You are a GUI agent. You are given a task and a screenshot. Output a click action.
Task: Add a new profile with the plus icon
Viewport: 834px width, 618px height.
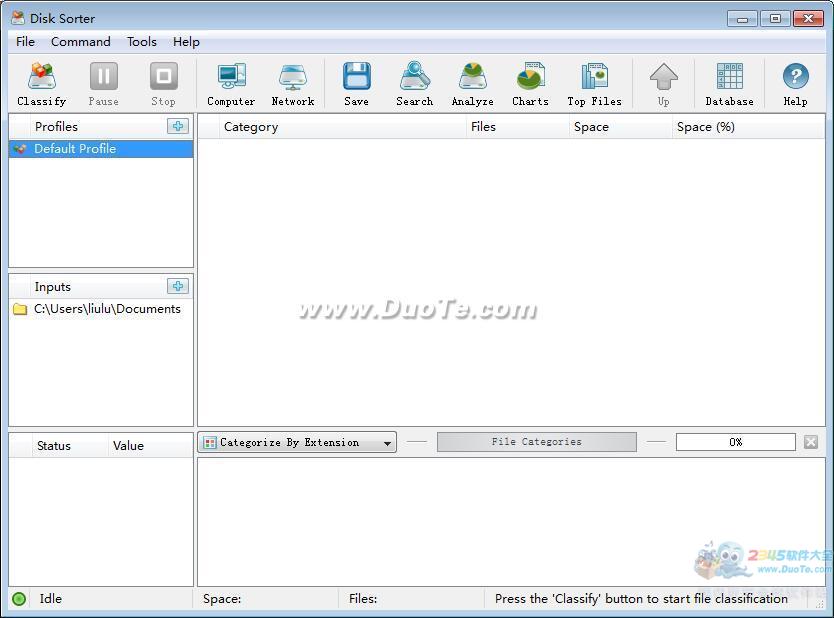(x=178, y=126)
